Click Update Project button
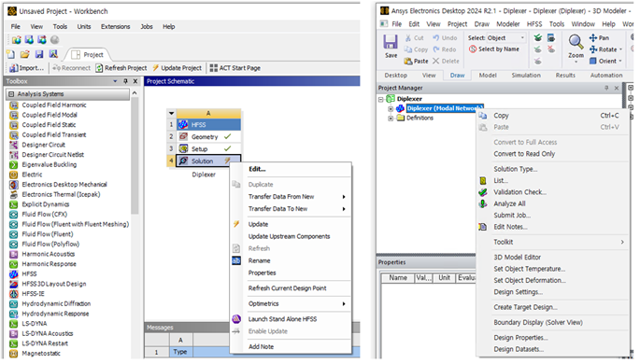Screen dimensions: 640x364 coord(178,68)
